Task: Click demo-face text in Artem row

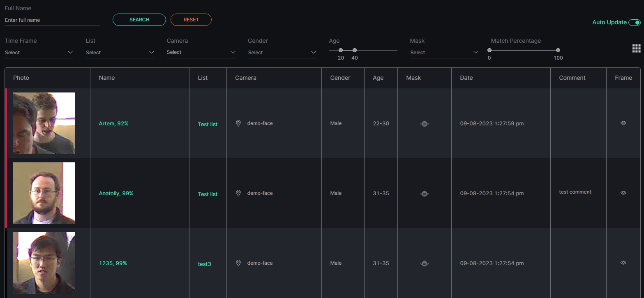Action: click(x=260, y=123)
